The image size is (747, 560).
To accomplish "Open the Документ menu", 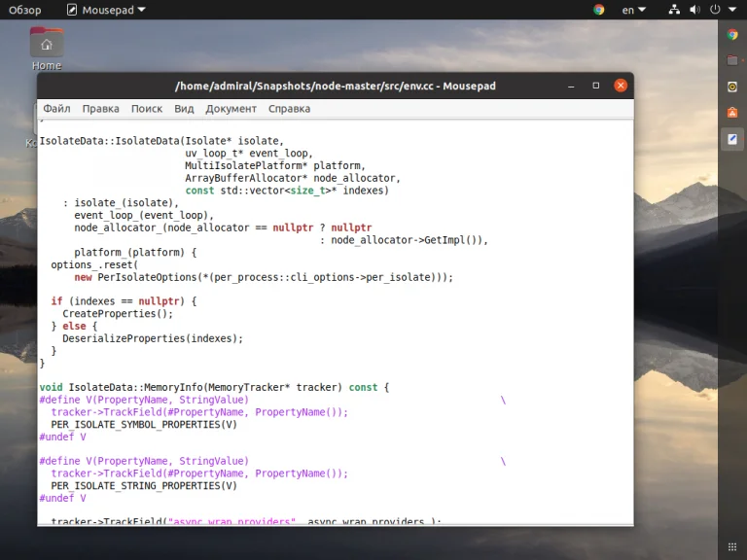I will (x=231, y=109).
